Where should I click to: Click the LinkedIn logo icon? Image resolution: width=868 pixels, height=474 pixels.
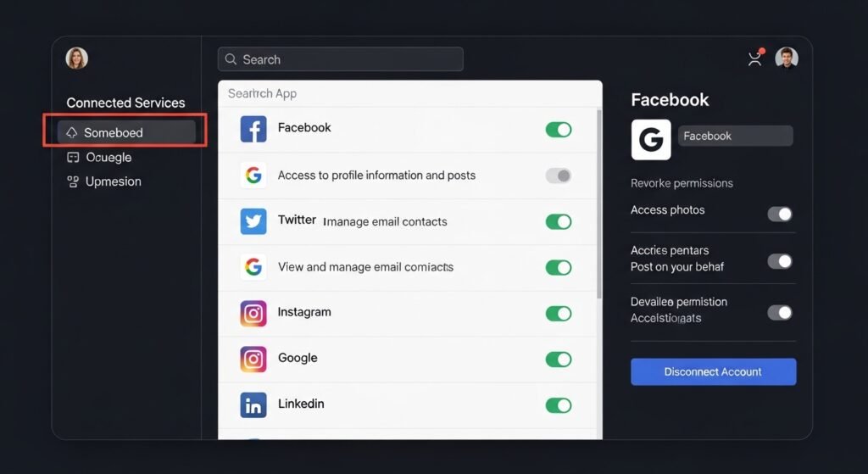[253, 404]
